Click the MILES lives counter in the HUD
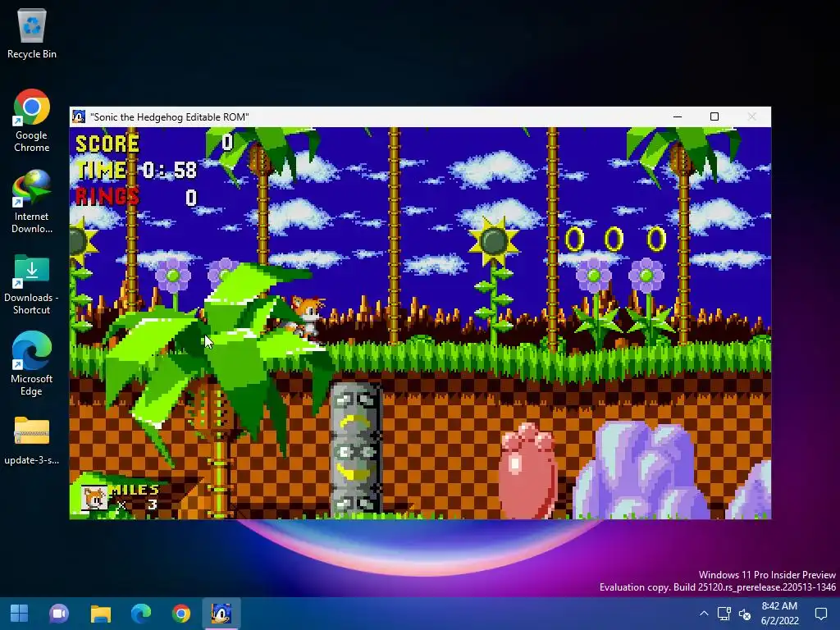Image resolution: width=840 pixels, height=630 pixels. (x=120, y=498)
